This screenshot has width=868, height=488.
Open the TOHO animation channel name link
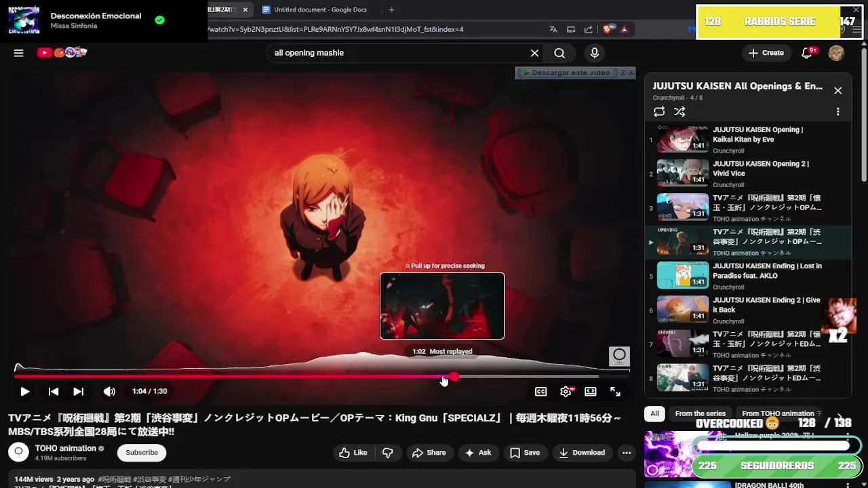pos(66,448)
